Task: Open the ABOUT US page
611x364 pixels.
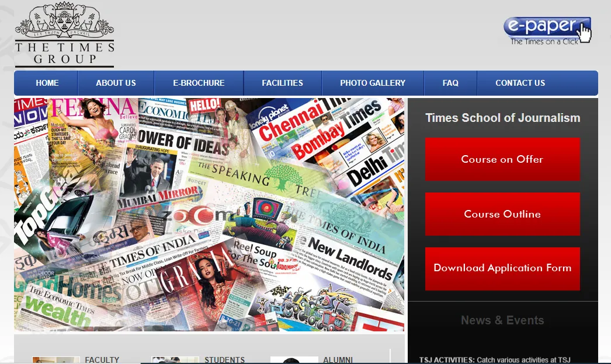Action: click(x=116, y=83)
